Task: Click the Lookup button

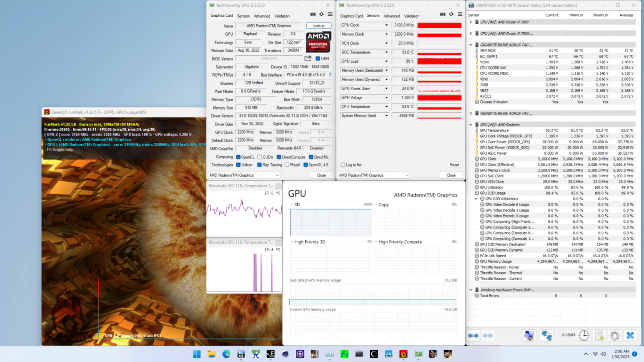Action: click(318, 26)
